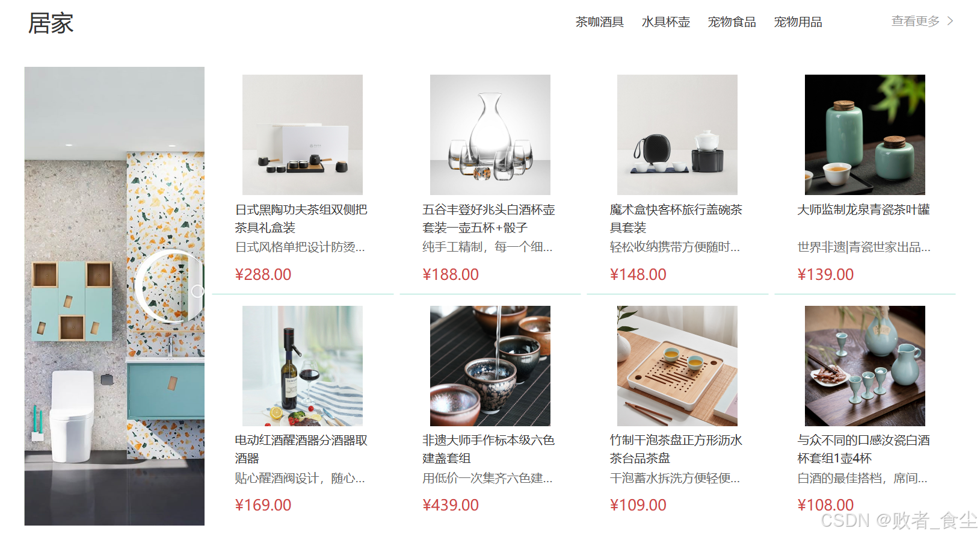Open the celadon tea canister image
The width and height of the screenshot is (980, 537).
pos(865,135)
